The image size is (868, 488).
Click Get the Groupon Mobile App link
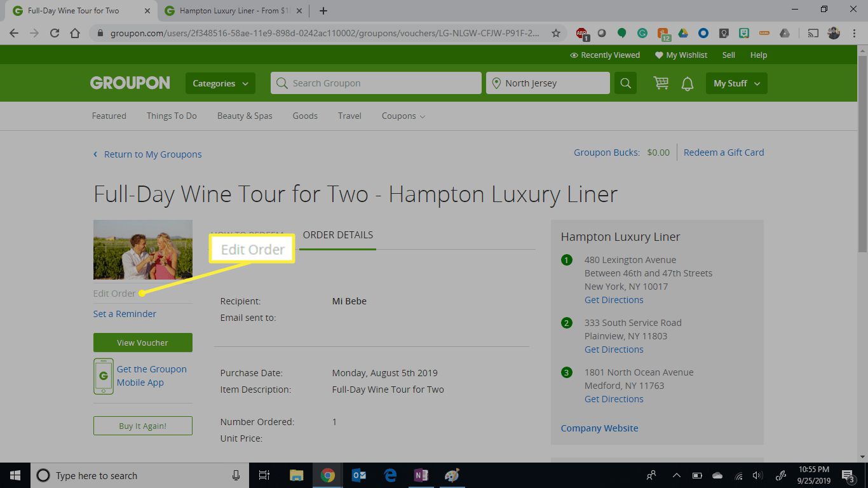coord(152,376)
